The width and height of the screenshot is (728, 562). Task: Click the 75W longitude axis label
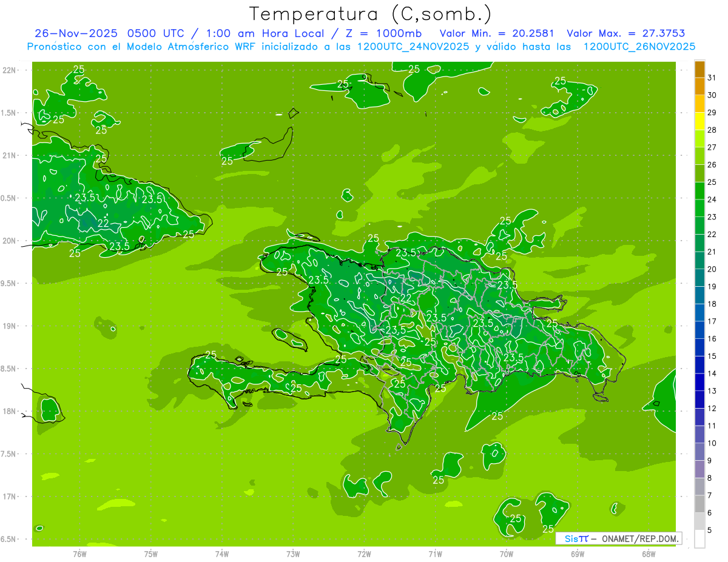tap(151, 554)
